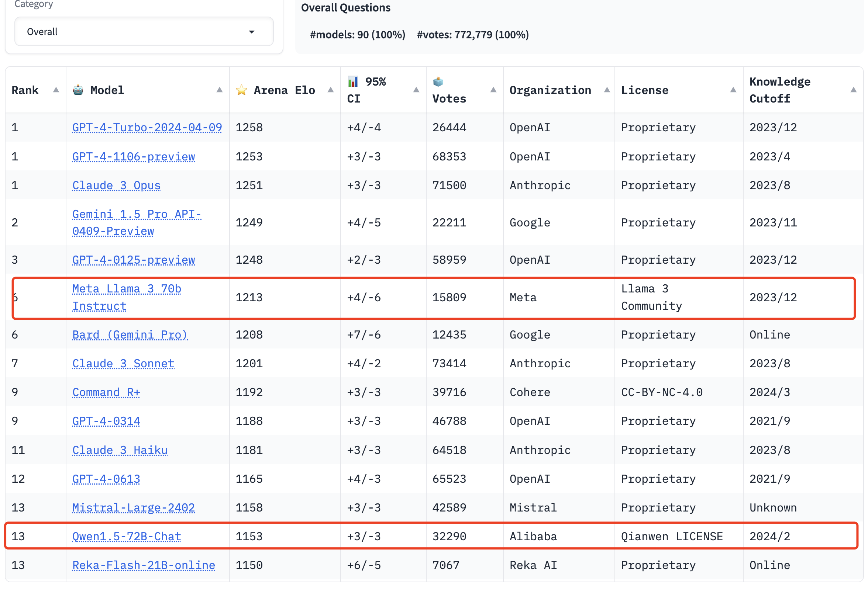
Task: Click the ballot box icon above Votes
Action: [x=438, y=82]
